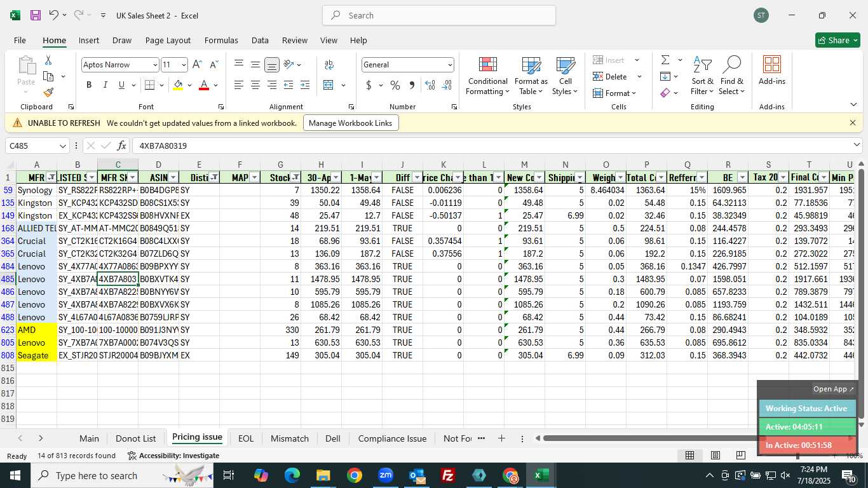The height and width of the screenshot is (488, 868).
Task: Open Fill Color yellow swatch button
Action: tap(178, 85)
